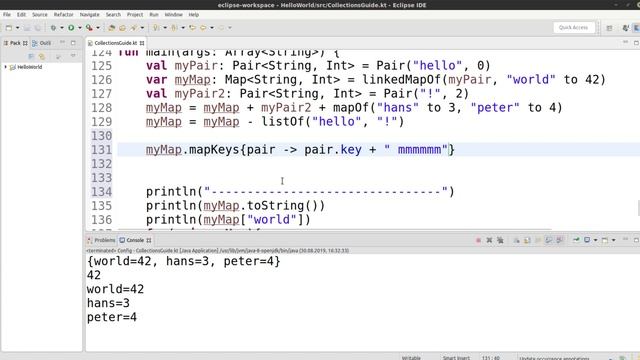Close the CollectionsGuide.kt editor tab
This screenshot has width=640, height=360.
(142, 43)
